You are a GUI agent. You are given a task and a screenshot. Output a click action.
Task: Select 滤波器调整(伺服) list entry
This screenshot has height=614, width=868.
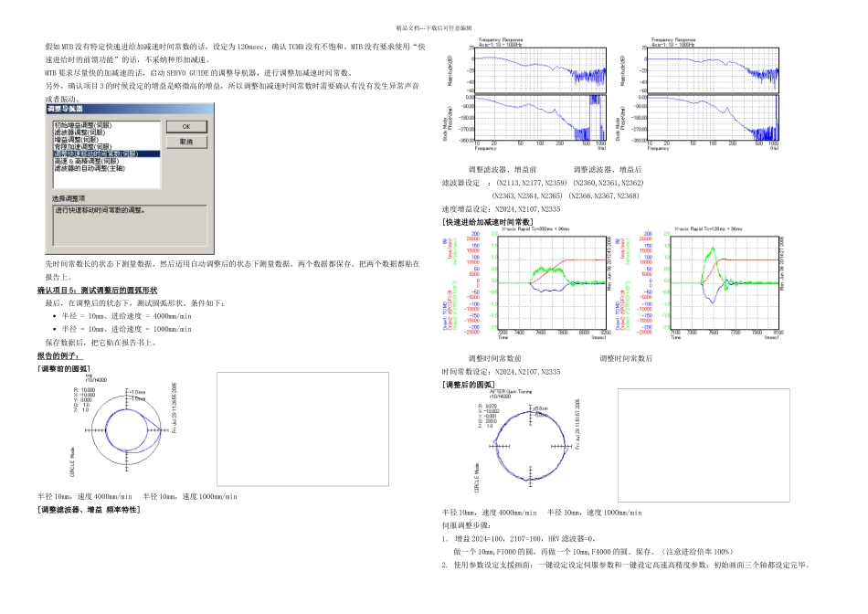tap(79, 132)
